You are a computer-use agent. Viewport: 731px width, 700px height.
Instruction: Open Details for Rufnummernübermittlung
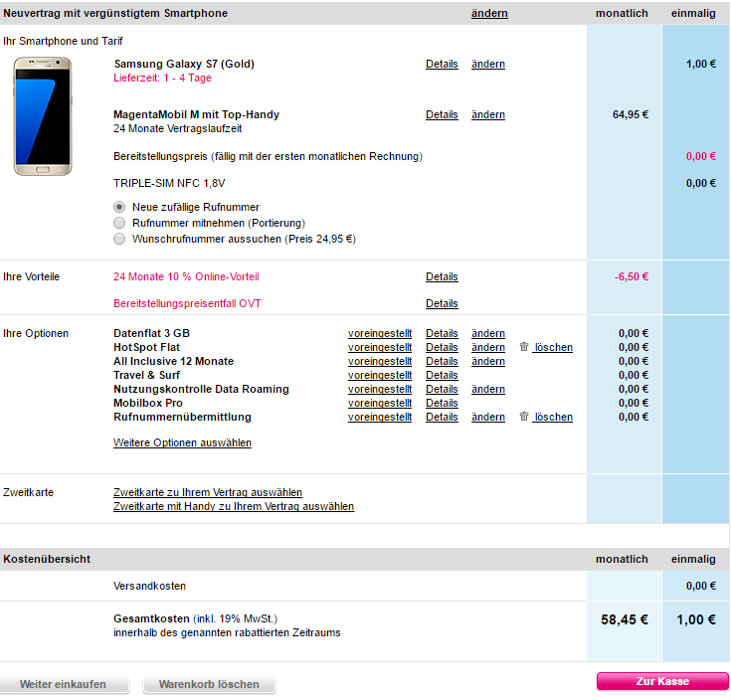[x=442, y=417]
